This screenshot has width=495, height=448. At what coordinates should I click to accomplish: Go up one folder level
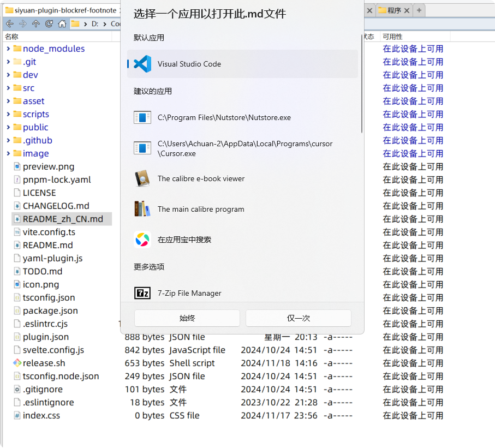[x=36, y=23]
